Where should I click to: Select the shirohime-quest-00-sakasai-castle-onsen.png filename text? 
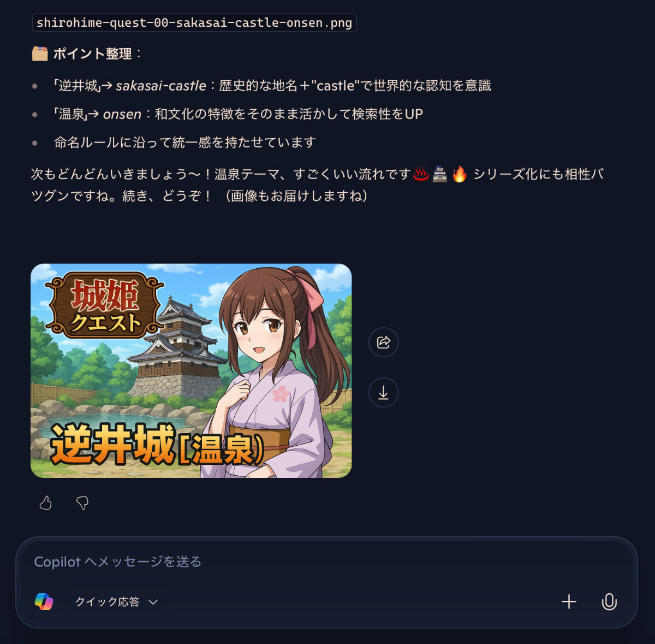[194, 23]
